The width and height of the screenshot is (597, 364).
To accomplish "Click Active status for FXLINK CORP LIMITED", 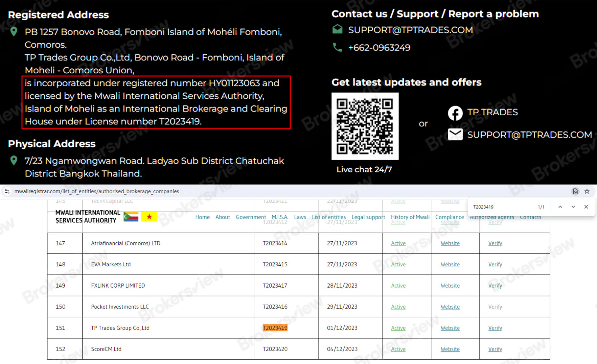I will (x=398, y=286).
